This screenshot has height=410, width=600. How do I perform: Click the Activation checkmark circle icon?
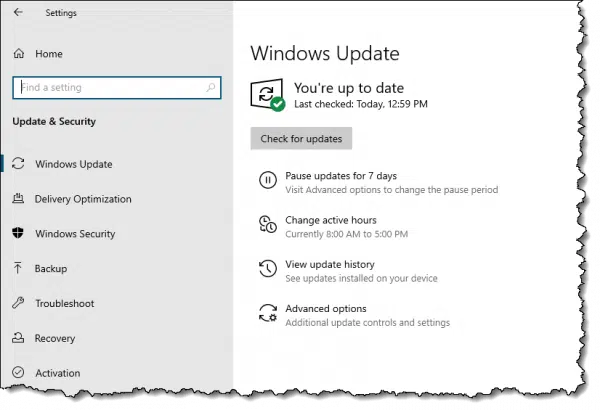pos(18,372)
